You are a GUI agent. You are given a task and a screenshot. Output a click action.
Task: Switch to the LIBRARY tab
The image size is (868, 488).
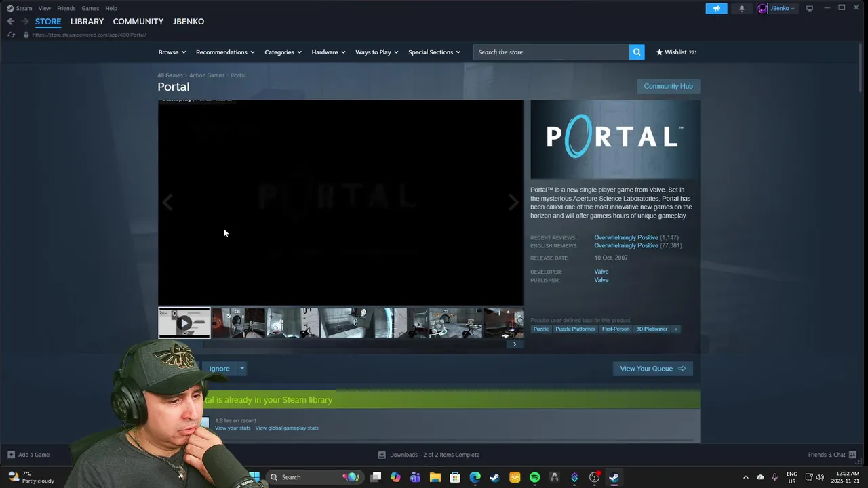[x=87, y=22]
